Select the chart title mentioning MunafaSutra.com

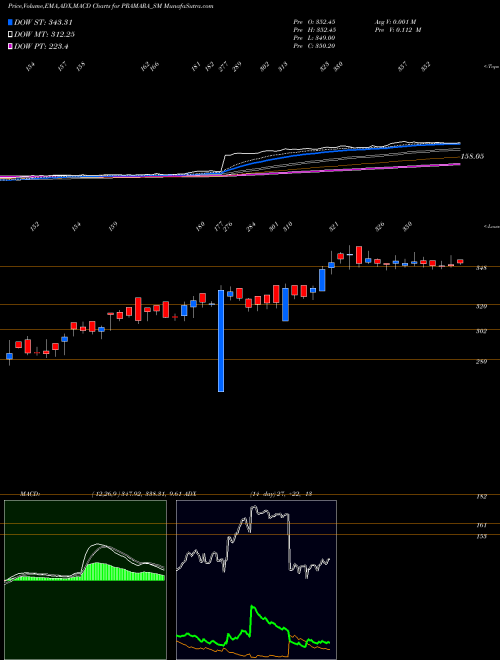110,6
